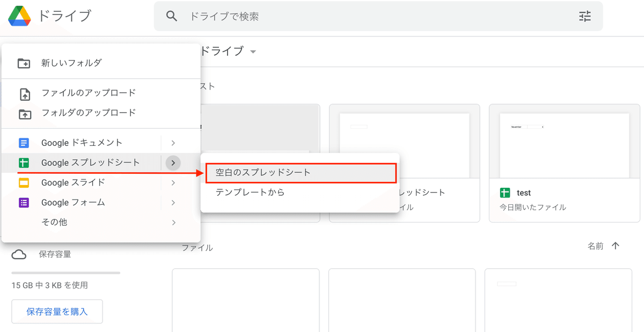The height and width of the screenshot is (332, 644).
Task: Click the Google Sheets icon in menu
Action: (x=24, y=163)
